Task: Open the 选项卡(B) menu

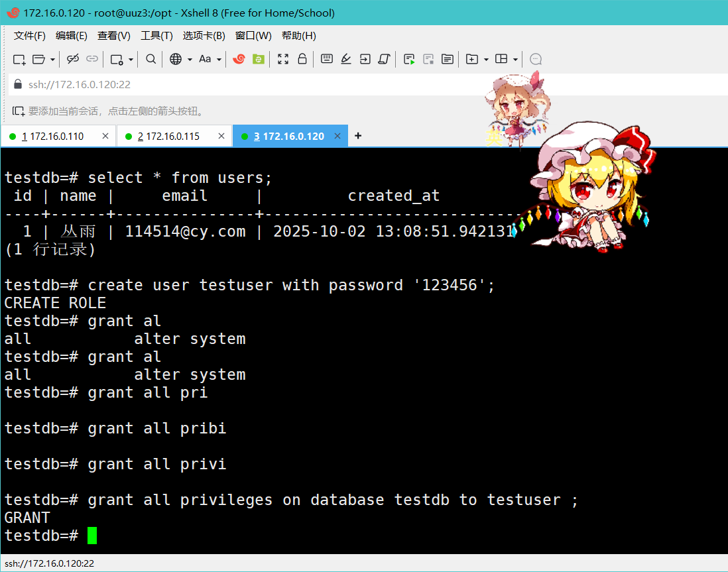Action: (204, 36)
